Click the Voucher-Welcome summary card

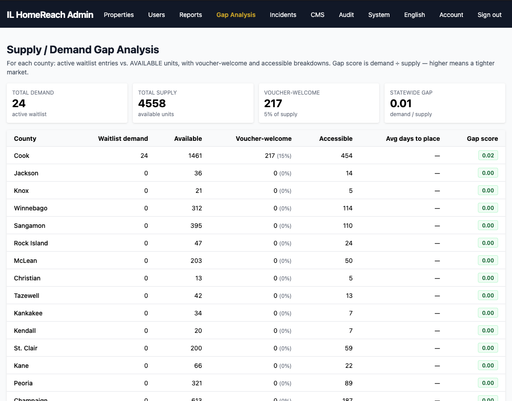pyautogui.click(x=319, y=103)
